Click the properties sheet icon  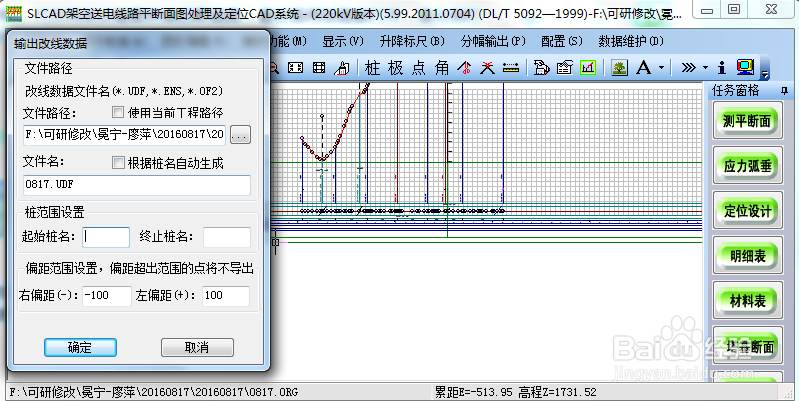(565, 67)
